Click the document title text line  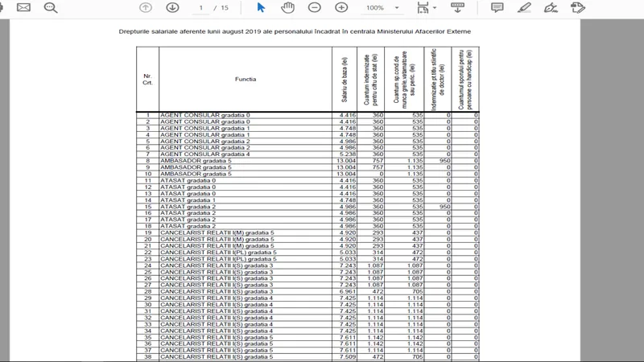click(x=295, y=31)
